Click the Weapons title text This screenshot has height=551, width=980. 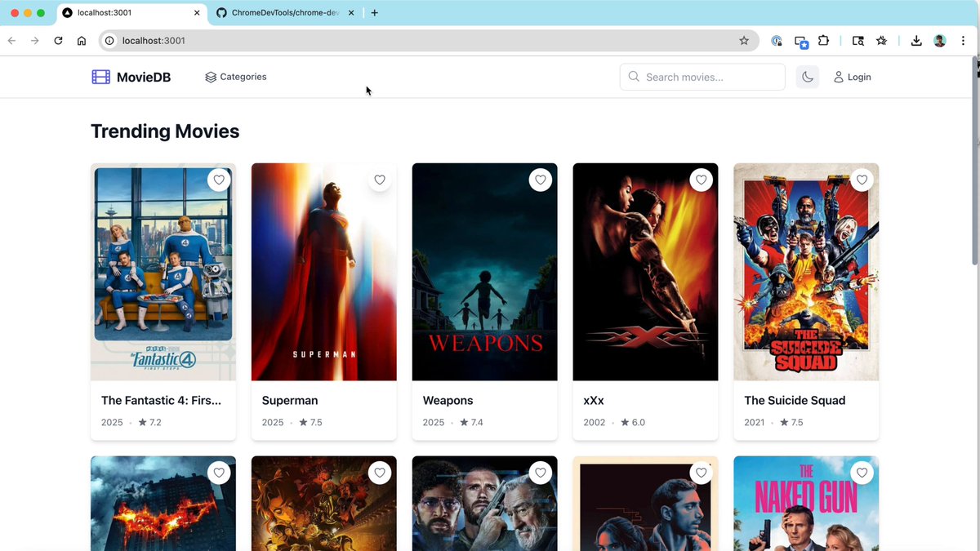coord(448,401)
